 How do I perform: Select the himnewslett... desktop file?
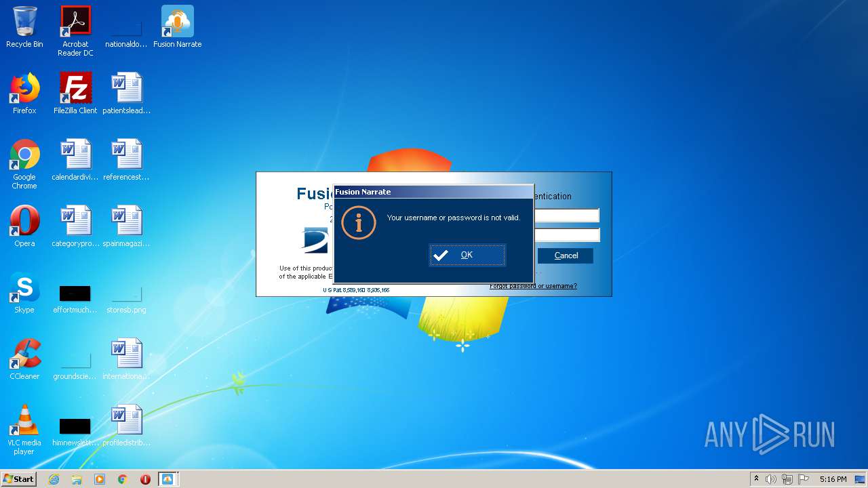point(75,431)
